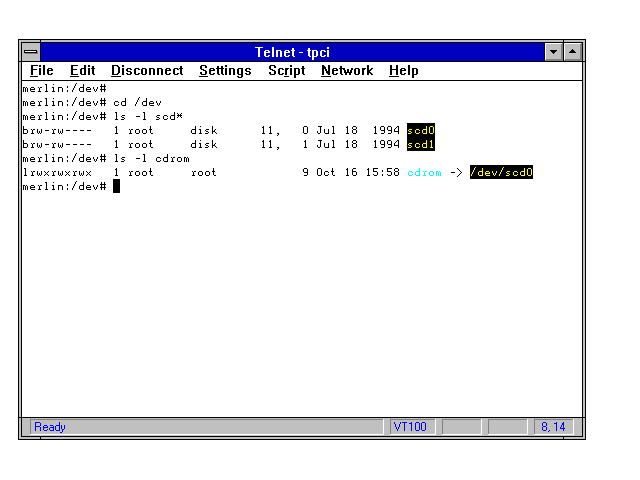This screenshot has height=480, width=640.
Task: Minimize the Telnet window
Action: 554,51
